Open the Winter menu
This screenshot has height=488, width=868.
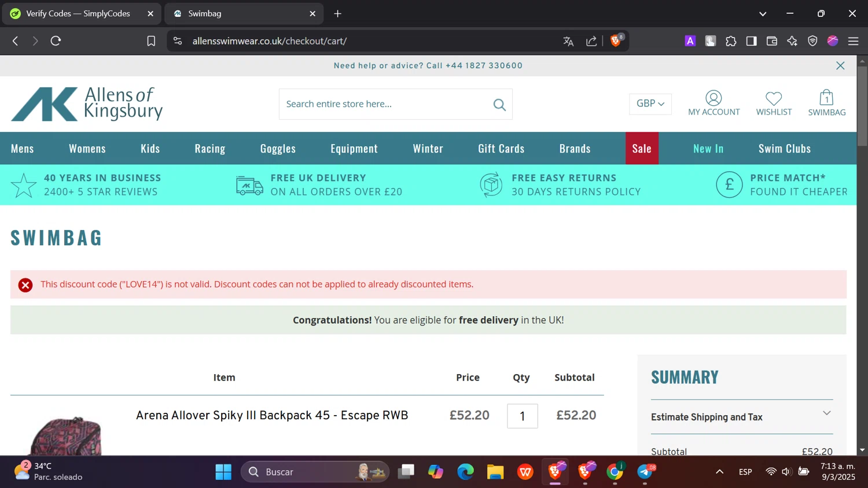(428, 149)
